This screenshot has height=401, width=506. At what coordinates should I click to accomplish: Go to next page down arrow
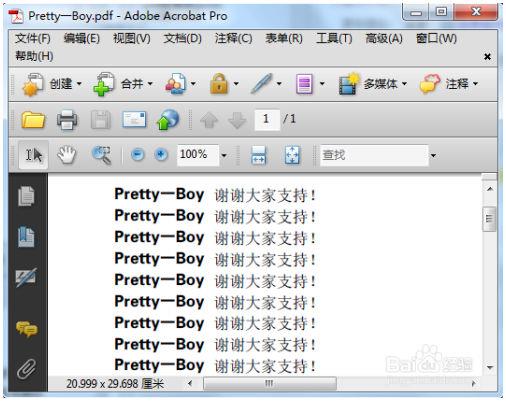pyautogui.click(x=237, y=120)
